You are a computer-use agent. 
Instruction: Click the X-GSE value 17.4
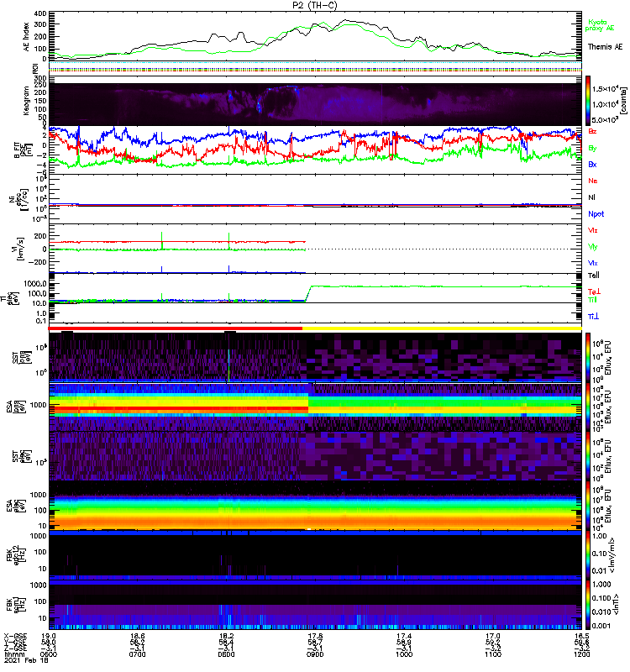[404, 636]
